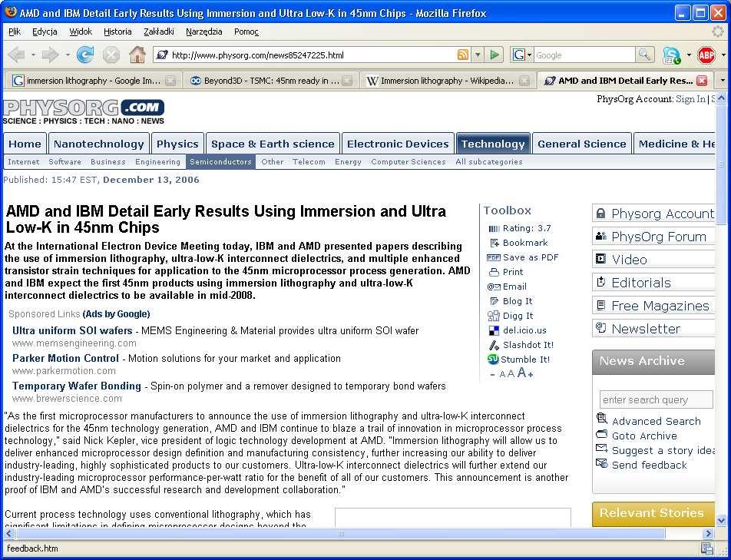Viewport: 731px width, 560px height.
Task: Click the search magnifier icon
Action: pos(644,55)
